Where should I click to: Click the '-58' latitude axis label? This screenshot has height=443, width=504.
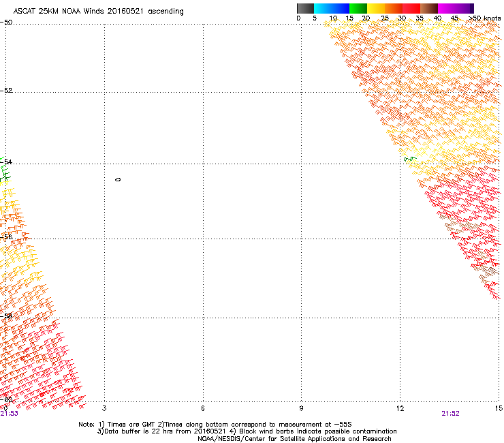6,316
